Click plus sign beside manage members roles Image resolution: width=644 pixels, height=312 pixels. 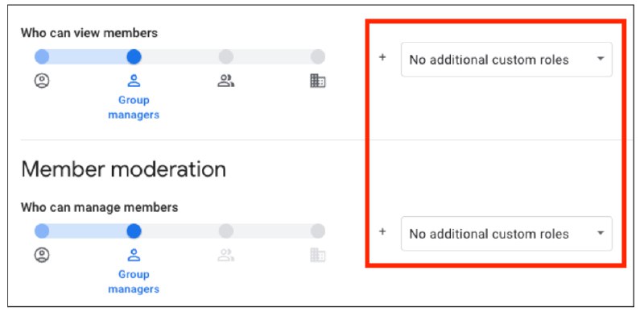[x=382, y=231]
